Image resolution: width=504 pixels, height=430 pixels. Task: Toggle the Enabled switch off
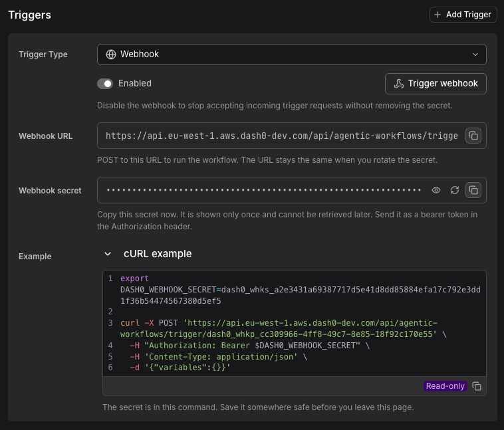[x=105, y=84]
